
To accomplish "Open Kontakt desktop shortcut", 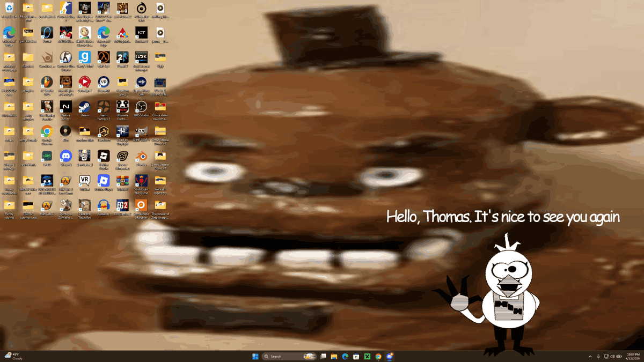I will [141, 35].
